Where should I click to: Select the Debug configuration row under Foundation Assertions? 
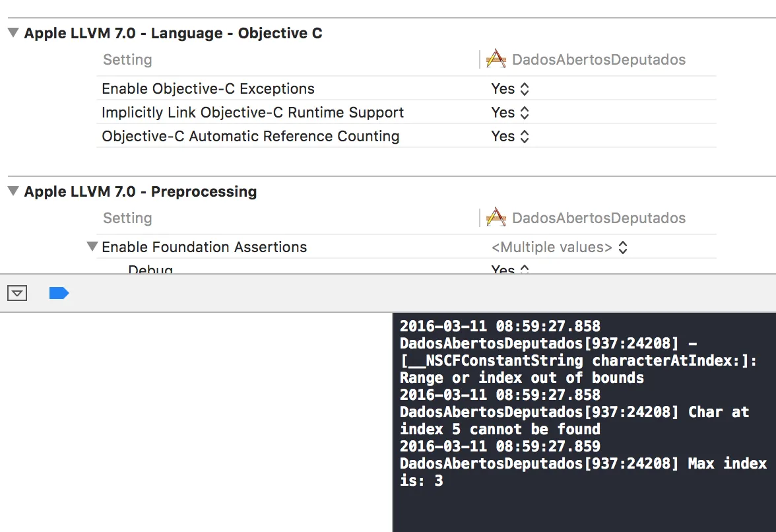150,269
